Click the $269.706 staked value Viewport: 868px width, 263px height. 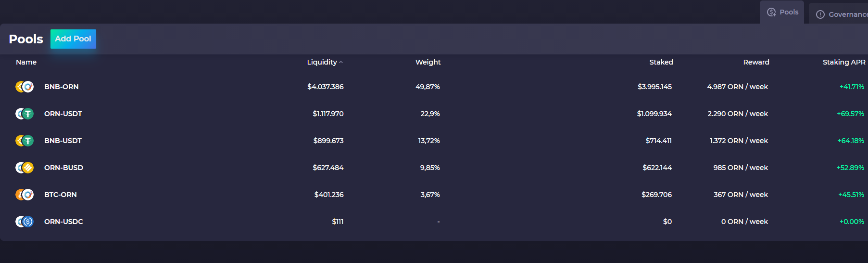(x=657, y=195)
